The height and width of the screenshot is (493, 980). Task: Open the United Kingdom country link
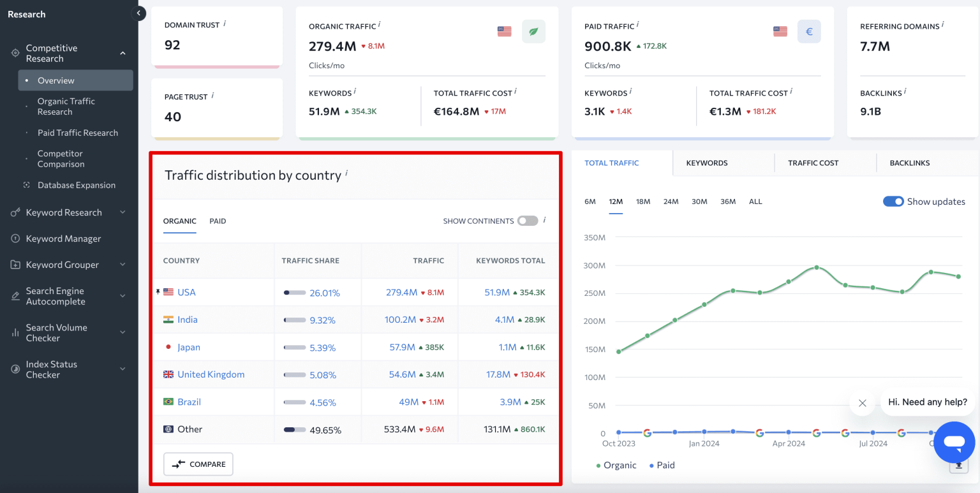(x=211, y=374)
